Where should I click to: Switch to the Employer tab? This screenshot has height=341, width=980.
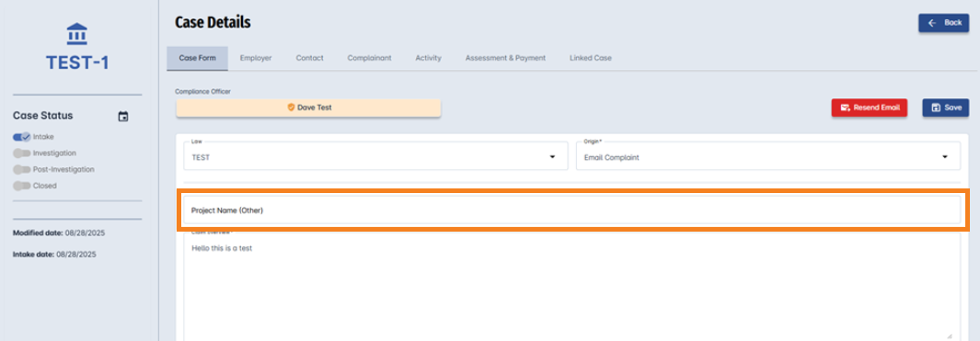[256, 58]
